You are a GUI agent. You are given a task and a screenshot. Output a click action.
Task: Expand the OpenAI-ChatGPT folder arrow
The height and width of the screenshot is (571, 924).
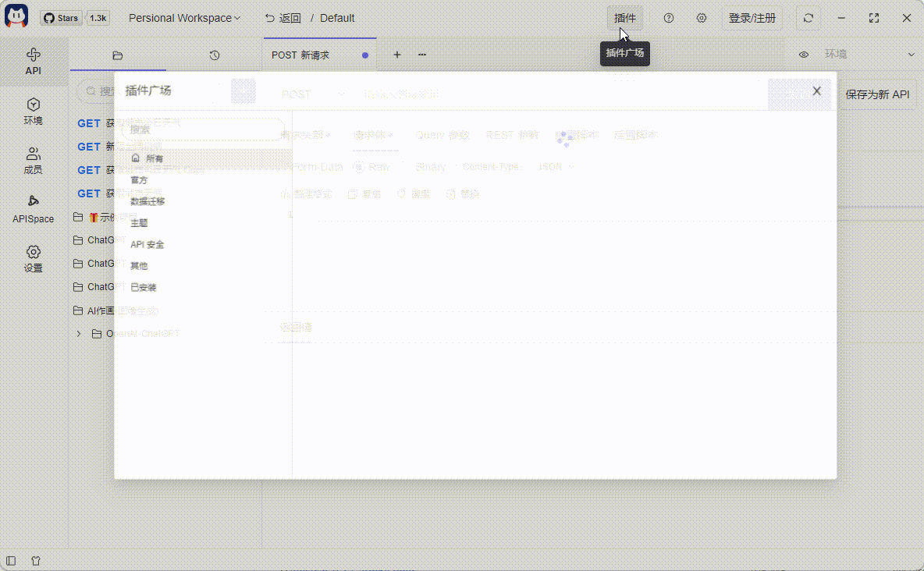(79, 334)
